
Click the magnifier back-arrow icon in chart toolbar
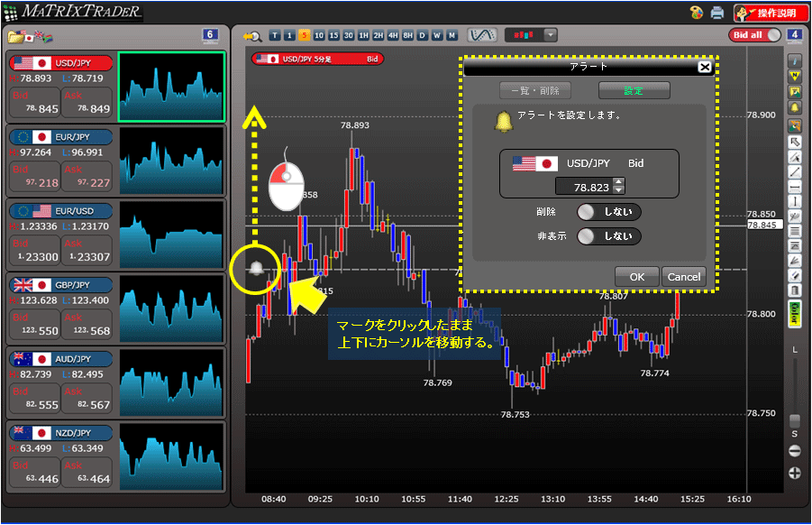[x=252, y=36]
